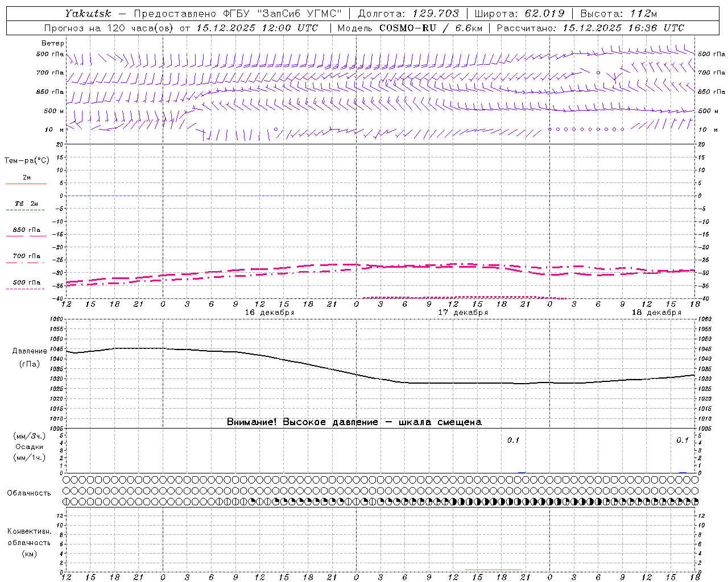Image resolution: width=728 pixels, height=582 pixels.
Task: Click the Конвективн. облачность label
Action: pyautogui.click(x=29, y=542)
